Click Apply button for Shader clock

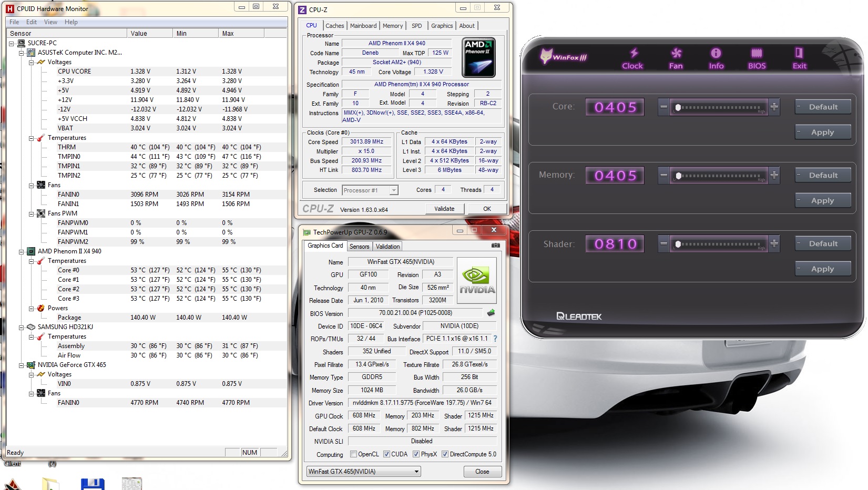pos(823,269)
